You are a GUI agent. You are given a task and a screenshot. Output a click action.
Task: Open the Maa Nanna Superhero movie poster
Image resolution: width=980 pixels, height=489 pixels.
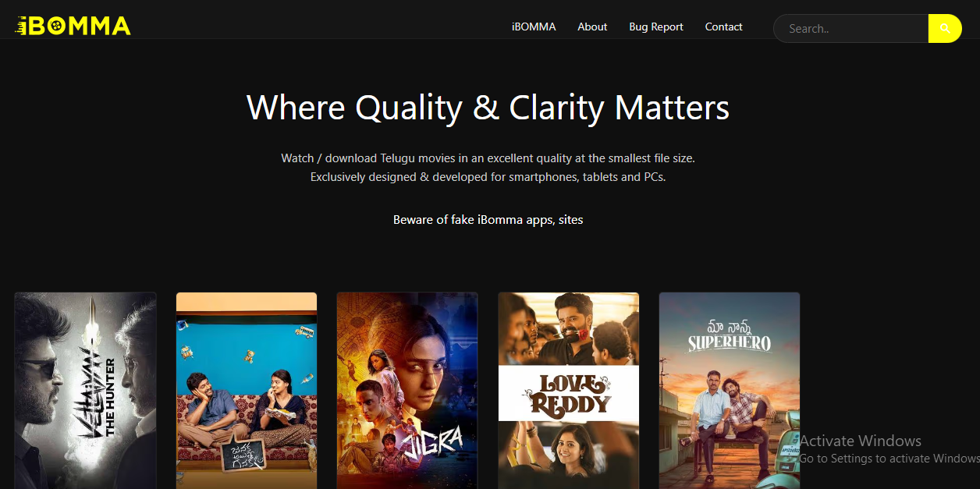point(730,391)
